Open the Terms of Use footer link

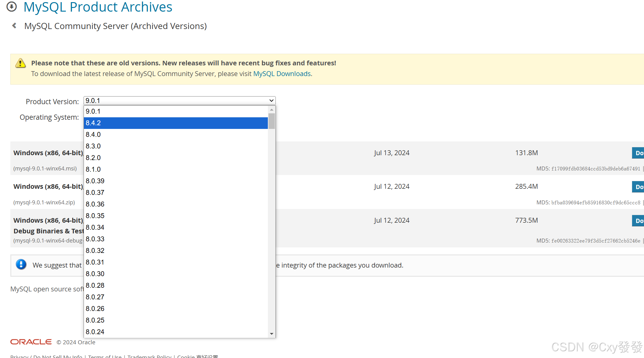[105, 356]
